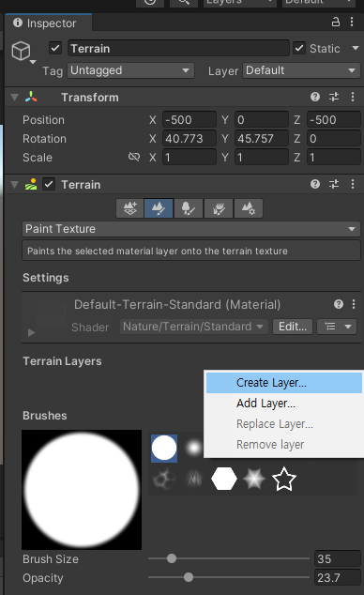Adjust the Brush Size slider
364x595 pixels.
[229, 558]
